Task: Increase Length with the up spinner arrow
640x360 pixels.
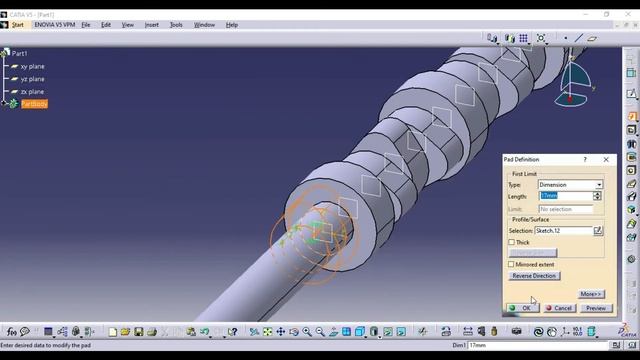Action: [x=598, y=193]
